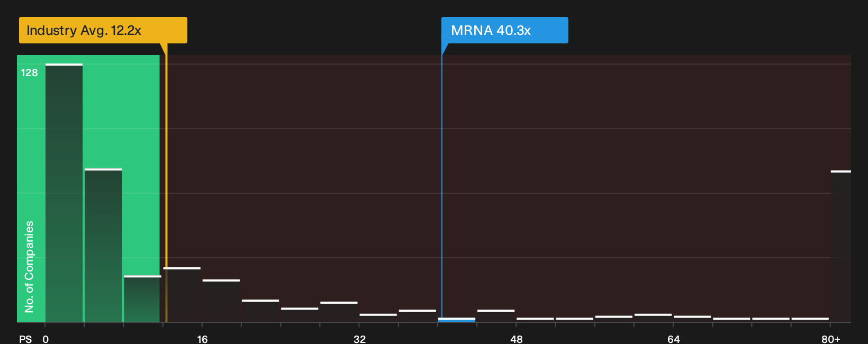Click the orange industry average marker line

[166, 183]
